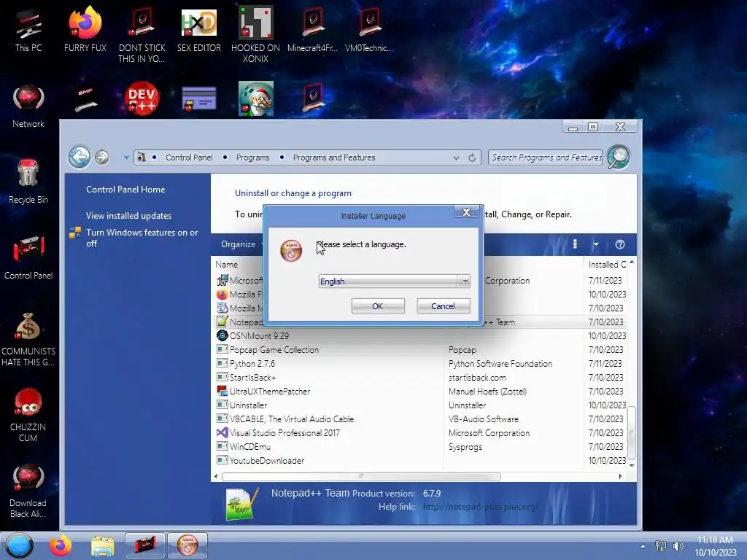Refresh the Programs and Features address bar
The image size is (747, 560).
coord(472,157)
